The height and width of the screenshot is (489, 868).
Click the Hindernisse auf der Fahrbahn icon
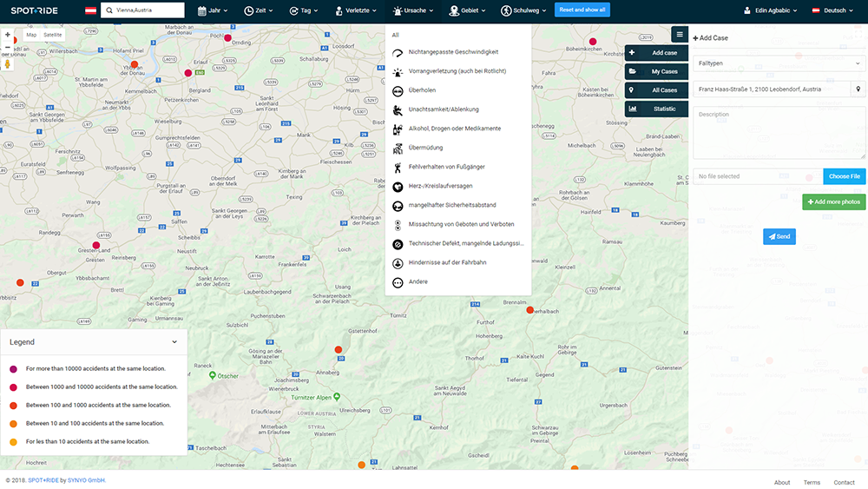[398, 262]
